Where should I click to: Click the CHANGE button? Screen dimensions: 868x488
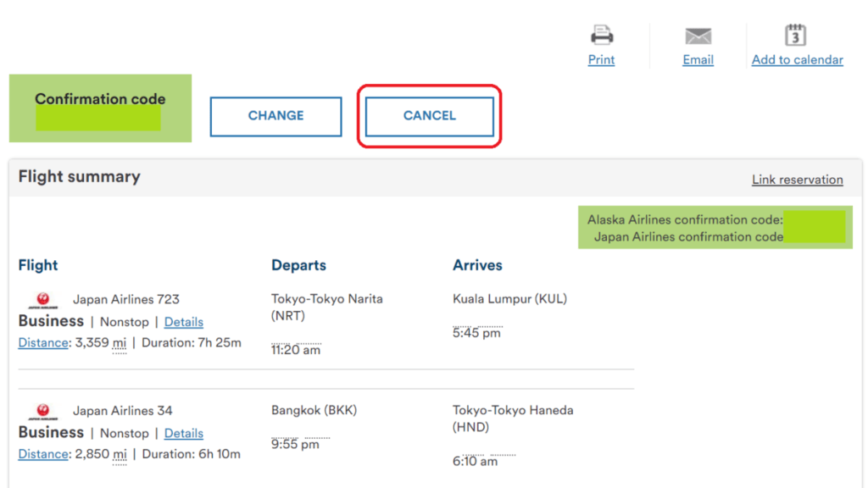point(275,116)
